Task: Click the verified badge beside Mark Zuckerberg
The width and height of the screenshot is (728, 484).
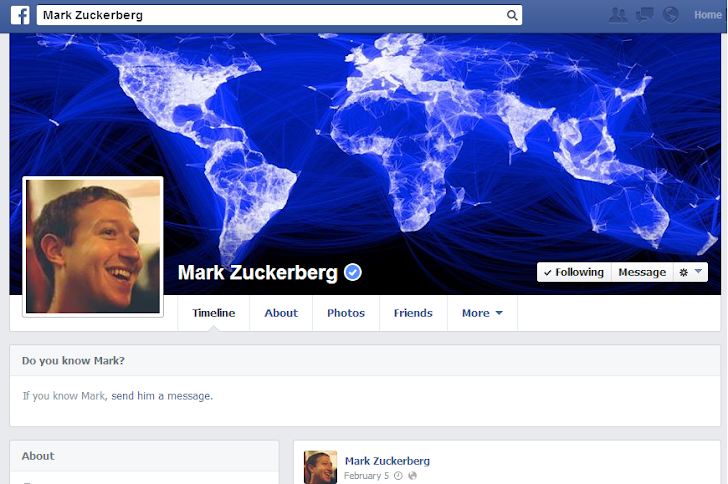Action: [x=353, y=272]
